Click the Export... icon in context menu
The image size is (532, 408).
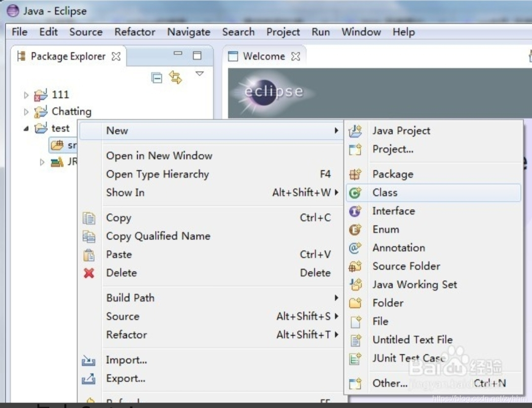click(x=88, y=378)
